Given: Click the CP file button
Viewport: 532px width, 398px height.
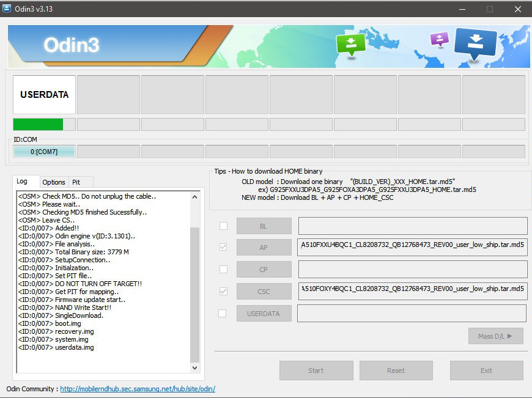Looking at the screenshot, I should 264,270.
